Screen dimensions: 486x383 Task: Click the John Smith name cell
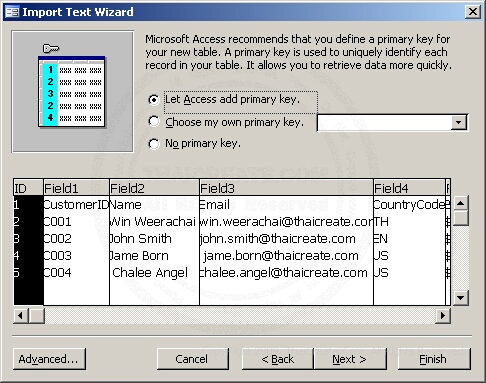tap(154, 239)
